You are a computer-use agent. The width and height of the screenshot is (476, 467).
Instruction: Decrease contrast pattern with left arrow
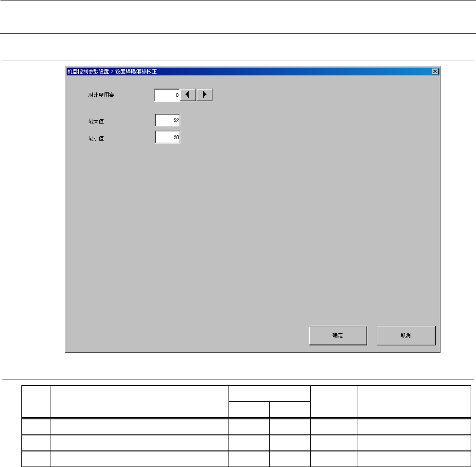point(188,95)
